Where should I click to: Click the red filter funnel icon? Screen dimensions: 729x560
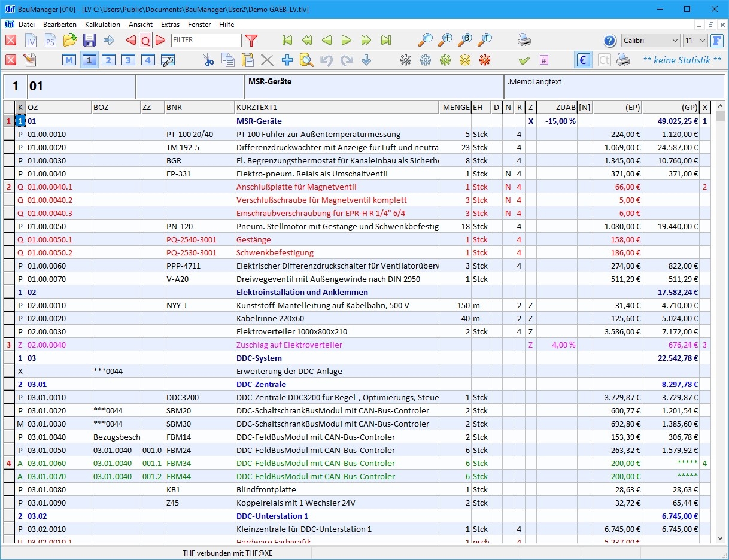(251, 41)
